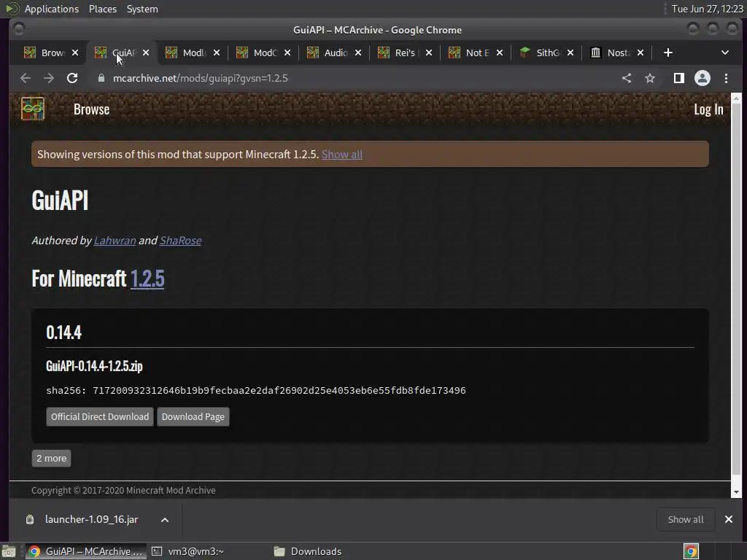Viewport: 747px width, 560px height.
Task: Reload the current page
Action: (72, 78)
